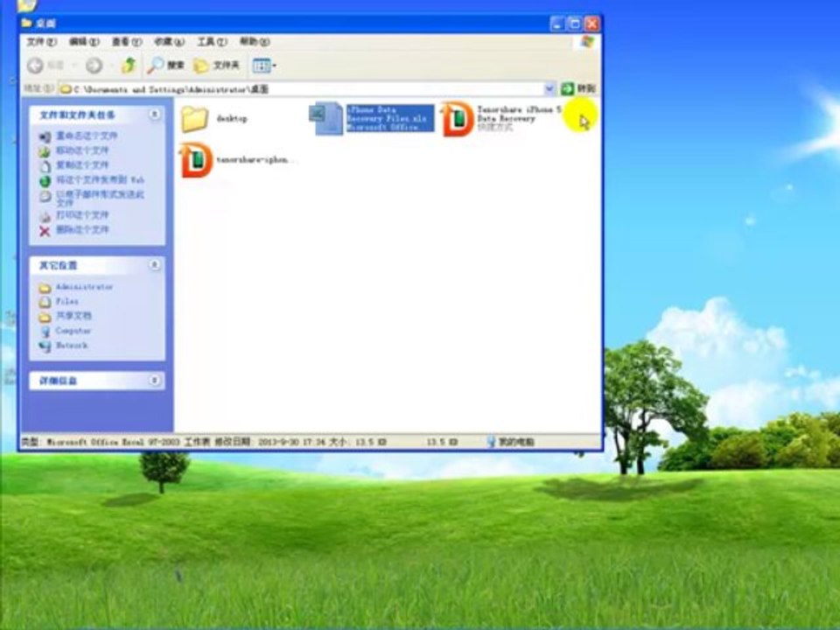Open the 文件(F) menu
This screenshot has width=840, height=630.
42,42
